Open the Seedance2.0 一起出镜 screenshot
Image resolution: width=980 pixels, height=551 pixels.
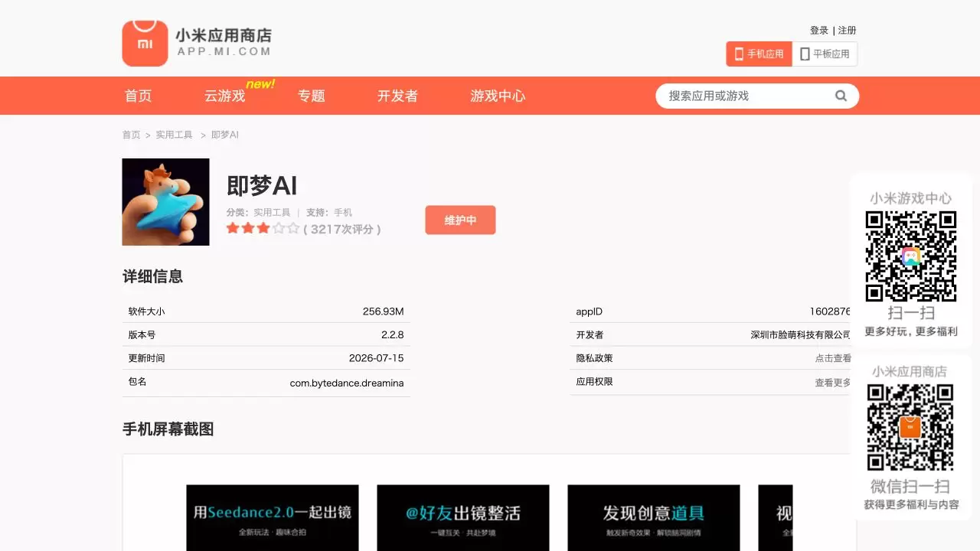[x=273, y=517]
